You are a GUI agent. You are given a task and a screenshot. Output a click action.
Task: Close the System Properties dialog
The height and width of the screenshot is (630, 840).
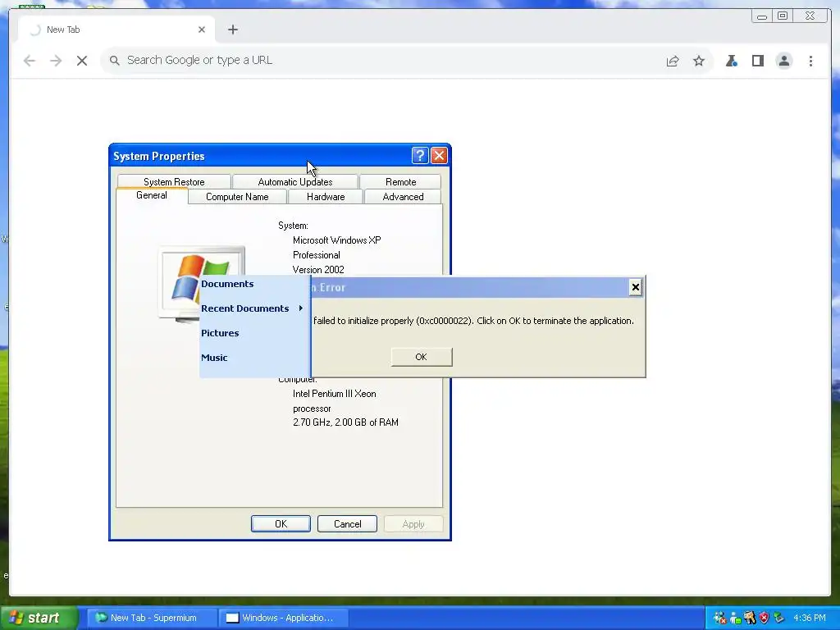pyautogui.click(x=439, y=155)
